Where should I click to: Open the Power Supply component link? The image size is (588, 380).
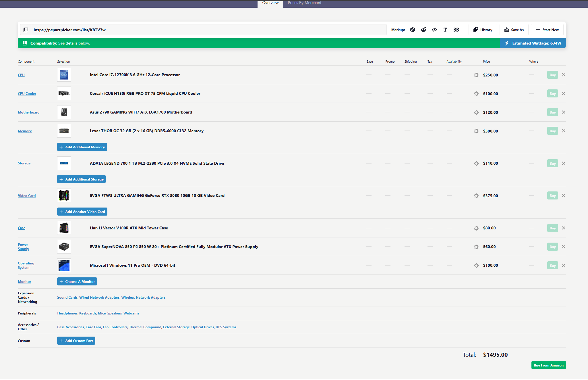(24, 247)
